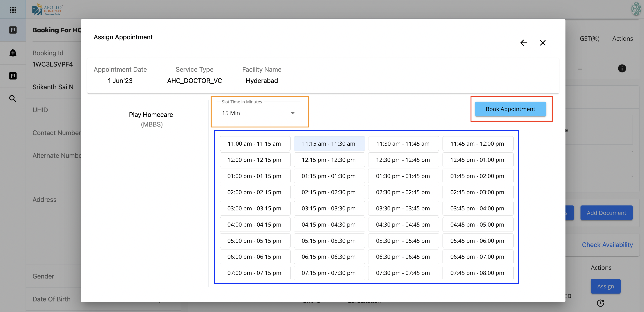Click the history refresh icon below Assign
This screenshot has width=644, height=312.
600,303
